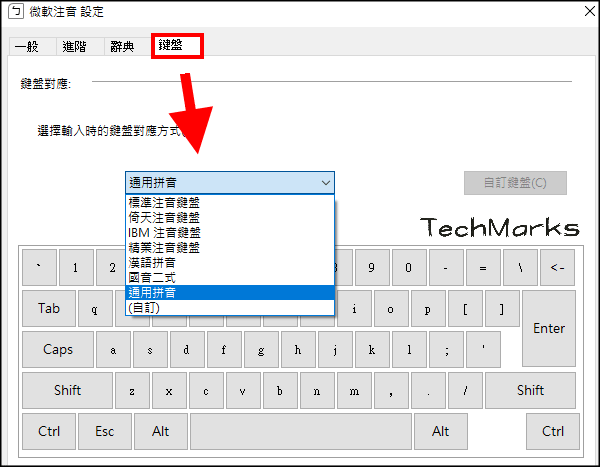The image size is (600, 467).
Task: Click the c key
Action: tap(206, 390)
